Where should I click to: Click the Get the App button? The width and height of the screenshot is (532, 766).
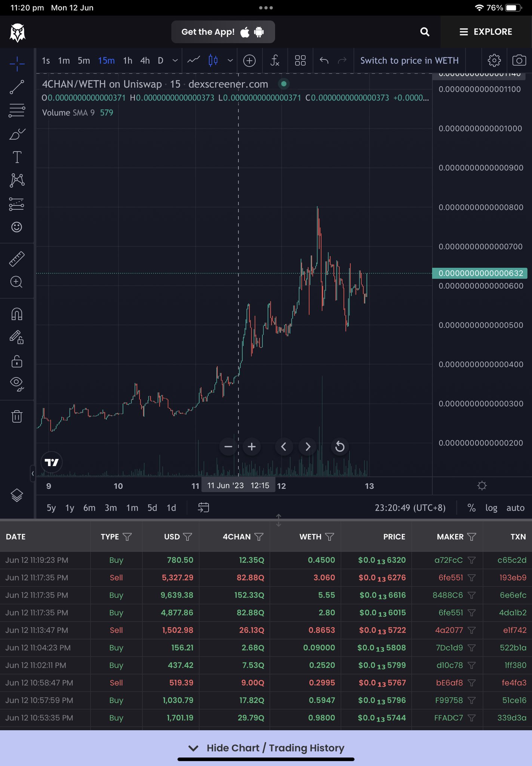coord(223,32)
